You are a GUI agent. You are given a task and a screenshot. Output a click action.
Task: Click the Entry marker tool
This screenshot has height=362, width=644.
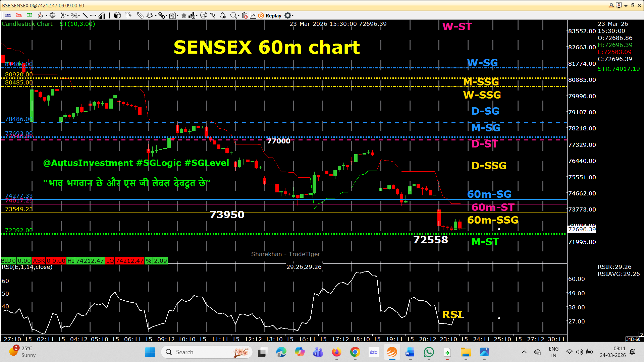8,15
